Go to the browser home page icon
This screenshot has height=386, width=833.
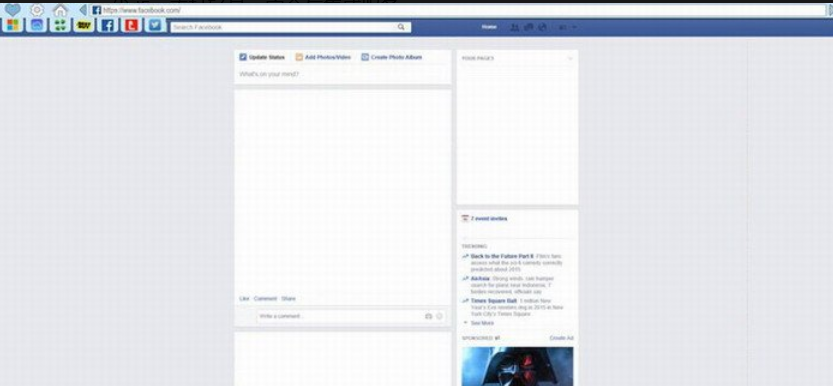coord(60,10)
